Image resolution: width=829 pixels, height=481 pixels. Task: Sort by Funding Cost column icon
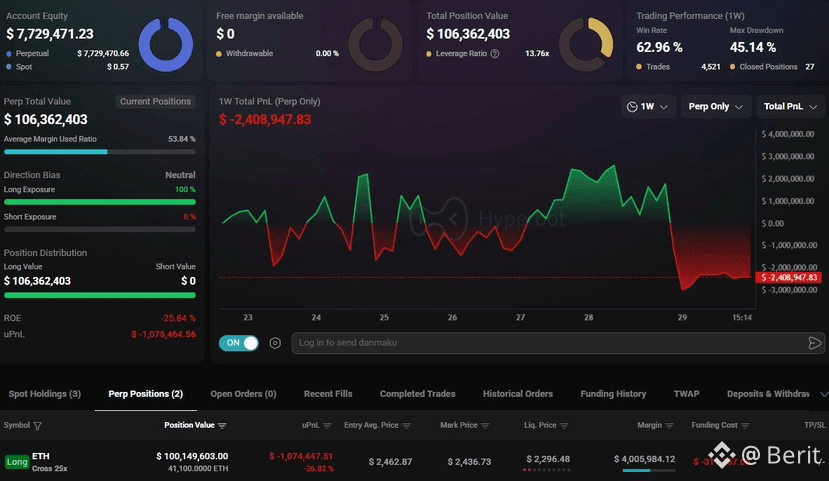pos(745,426)
